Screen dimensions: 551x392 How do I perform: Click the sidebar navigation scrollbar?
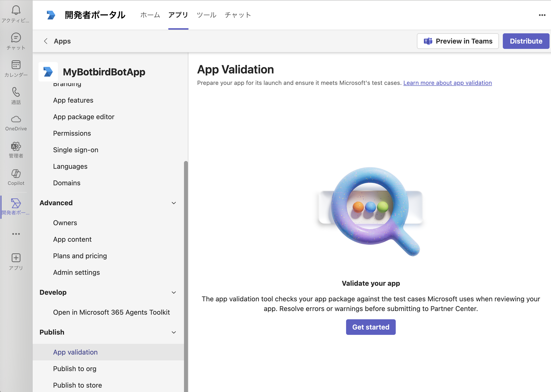[186, 267]
